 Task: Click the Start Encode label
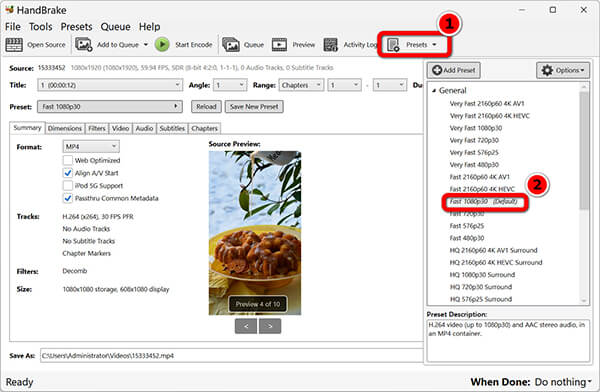pos(194,45)
